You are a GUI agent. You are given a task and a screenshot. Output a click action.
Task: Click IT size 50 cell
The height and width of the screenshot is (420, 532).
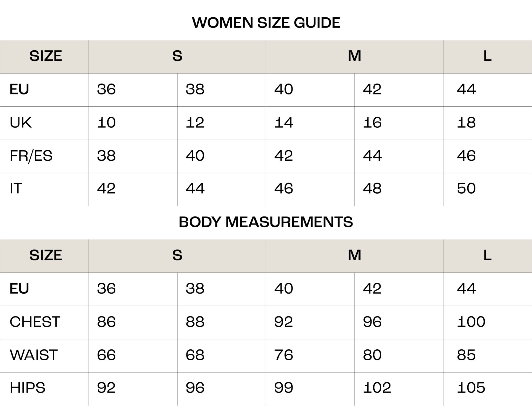[466, 188]
